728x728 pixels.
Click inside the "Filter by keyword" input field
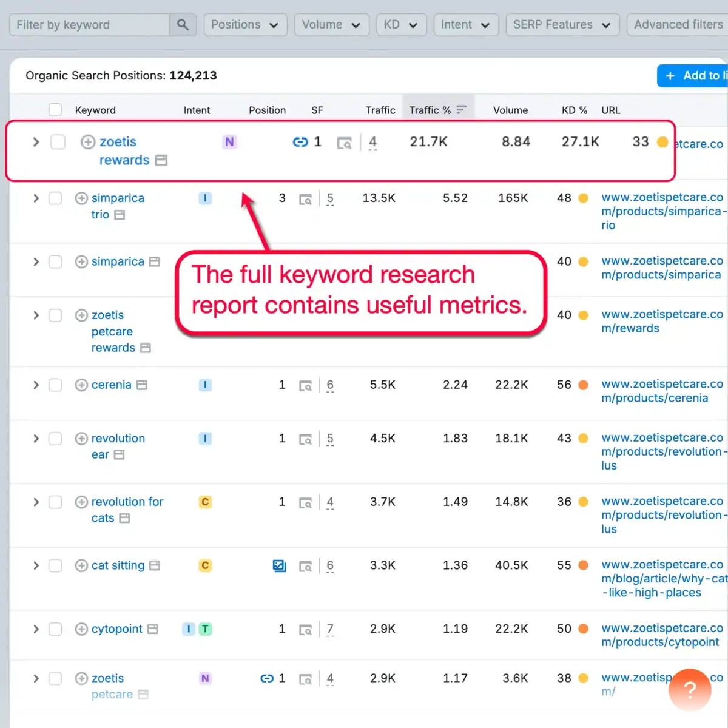coord(88,24)
